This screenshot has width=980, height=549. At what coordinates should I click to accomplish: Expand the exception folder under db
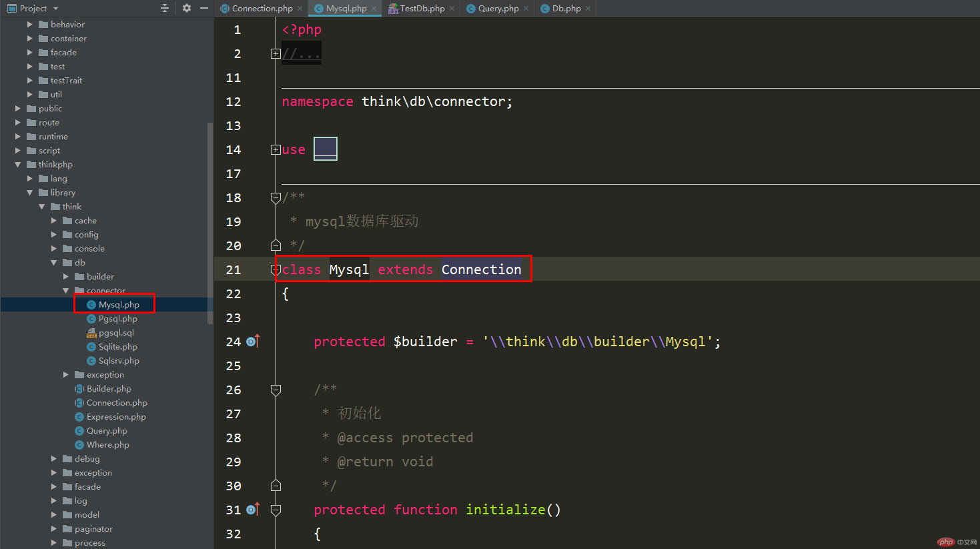coord(65,375)
